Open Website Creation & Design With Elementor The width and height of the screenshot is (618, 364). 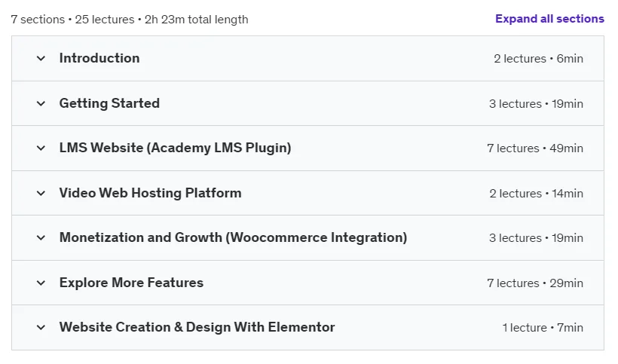point(197,327)
